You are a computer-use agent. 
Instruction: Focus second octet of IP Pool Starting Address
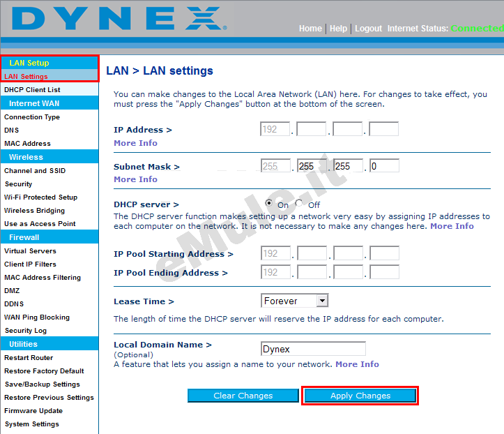click(312, 253)
